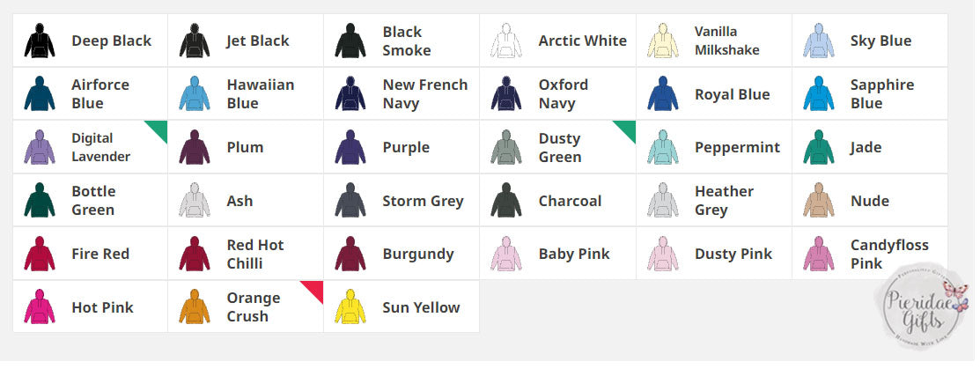Pick the Hot Pink hoodie icon
The height and width of the screenshot is (369, 980).
pyautogui.click(x=40, y=307)
